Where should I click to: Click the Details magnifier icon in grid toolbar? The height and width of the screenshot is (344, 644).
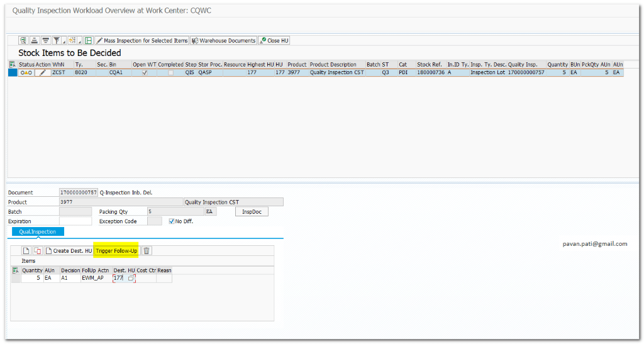[23, 40]
